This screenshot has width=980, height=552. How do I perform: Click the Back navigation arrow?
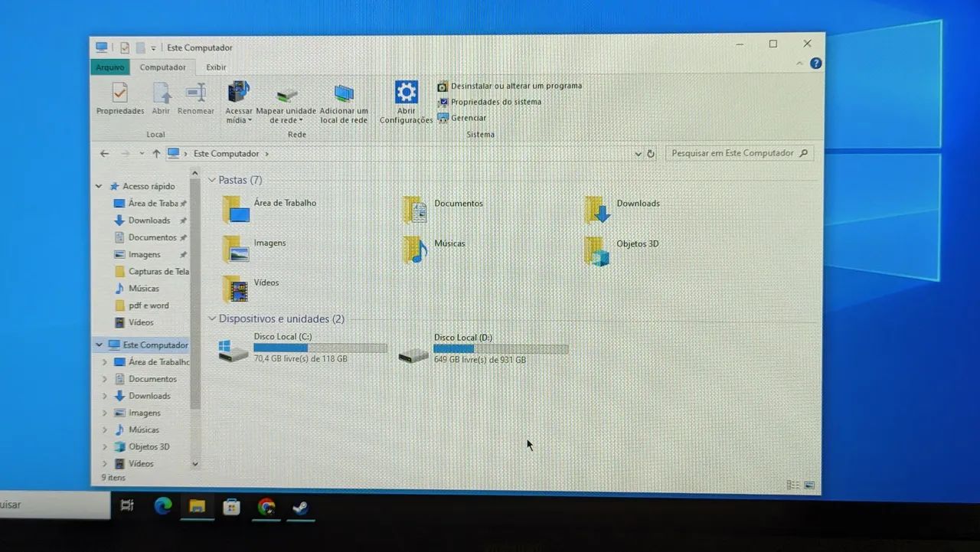pyautogui.click(x=105, y=154)
